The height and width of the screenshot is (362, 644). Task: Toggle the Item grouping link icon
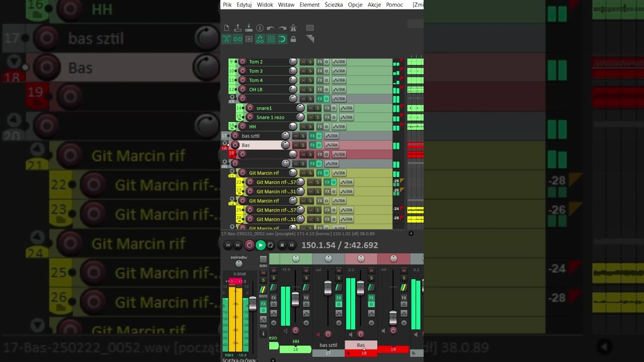click(237, 39)
